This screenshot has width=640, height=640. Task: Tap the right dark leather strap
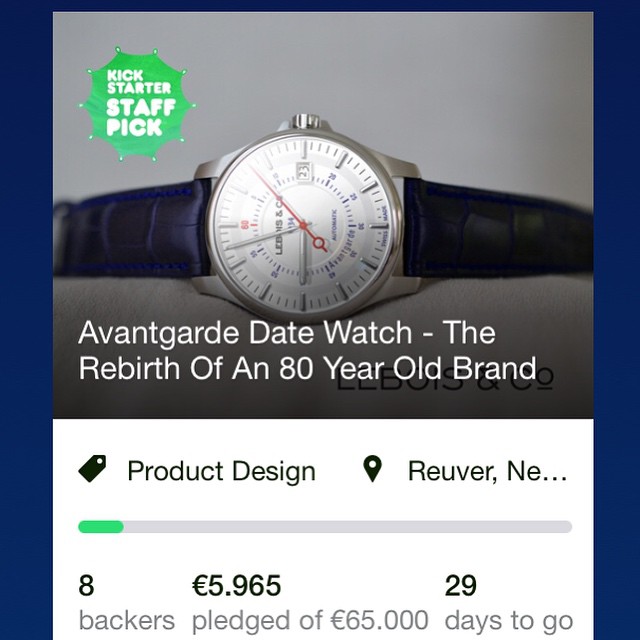coord(499,230)
